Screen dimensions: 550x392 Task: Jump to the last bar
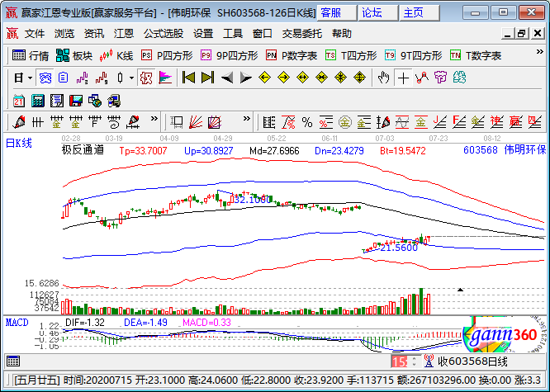point(207,78)
